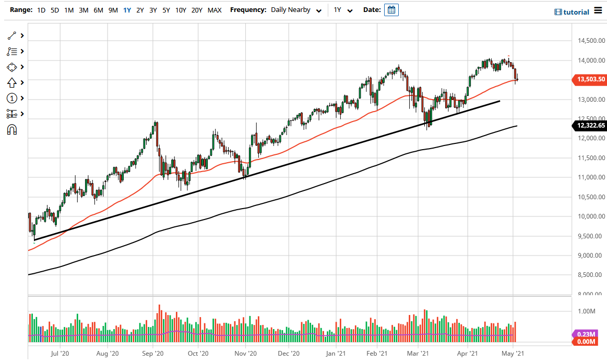Select the measurement tool
The height and width of the screenshot is (364, 607).
coord(10,114)
